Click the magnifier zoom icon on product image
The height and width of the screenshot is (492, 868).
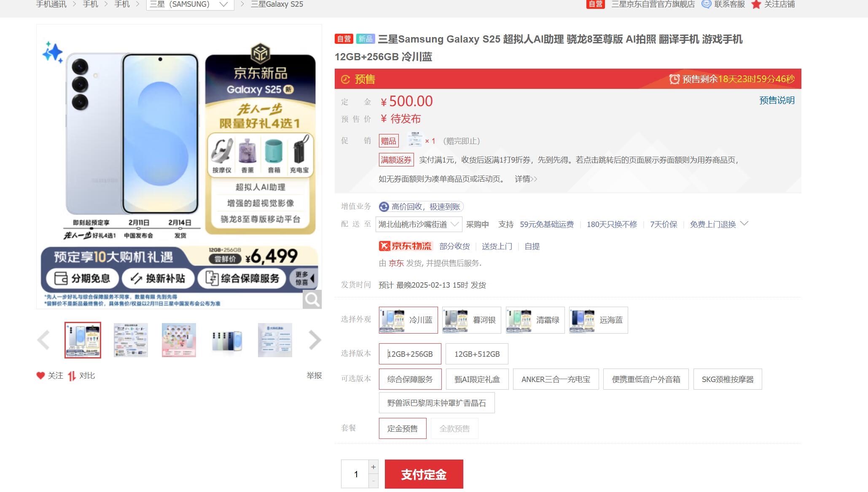click(312, 299)
